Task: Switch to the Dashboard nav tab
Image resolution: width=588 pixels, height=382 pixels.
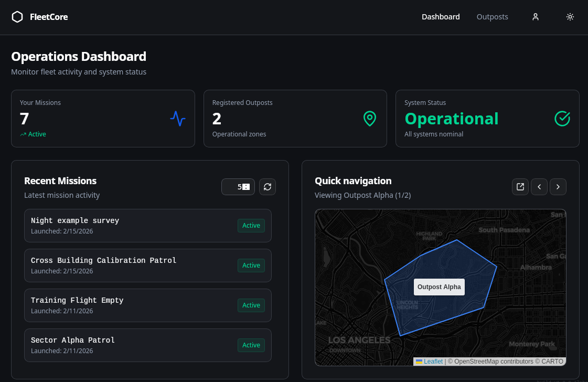Action: (x=441, y=17)
